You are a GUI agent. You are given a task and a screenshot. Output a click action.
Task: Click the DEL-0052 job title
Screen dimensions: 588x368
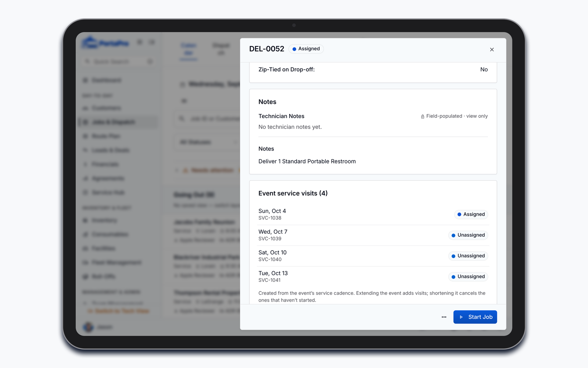[x=267, y=49]
